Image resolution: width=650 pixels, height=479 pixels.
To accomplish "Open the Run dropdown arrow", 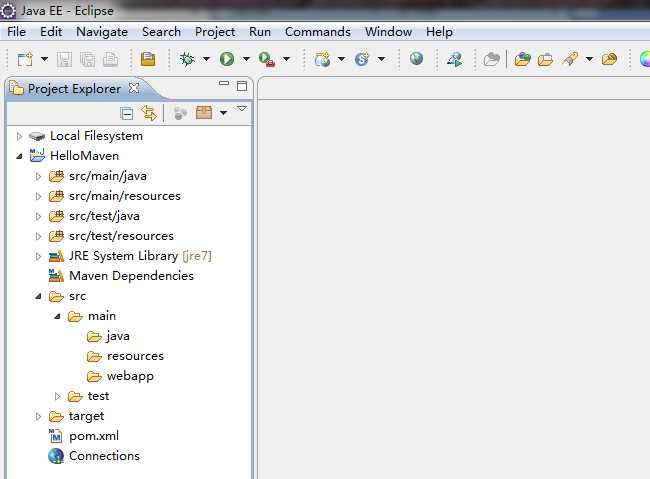I will (246, 59).
